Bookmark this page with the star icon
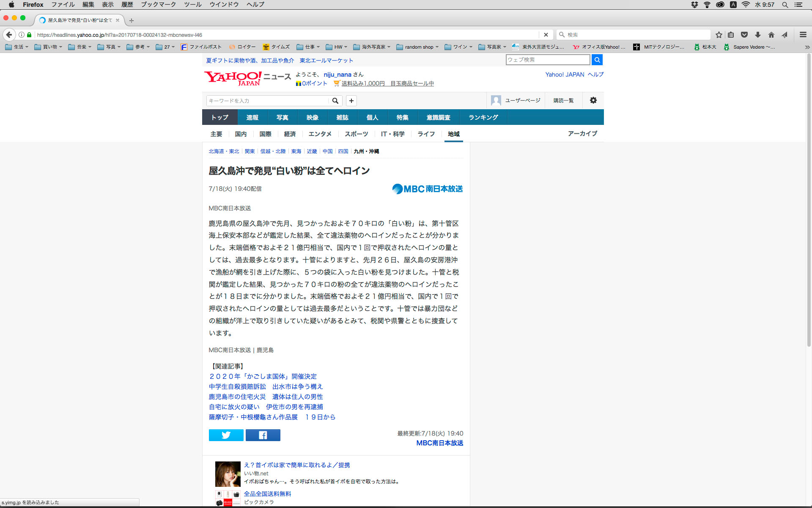The image size is (812, 508). [x=719, y=35]
